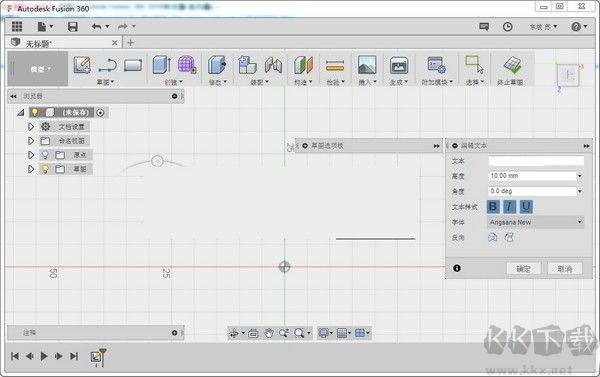Expand the Document Settings tree node
Viewport: 600px width, 377px height.
[31, 127]
